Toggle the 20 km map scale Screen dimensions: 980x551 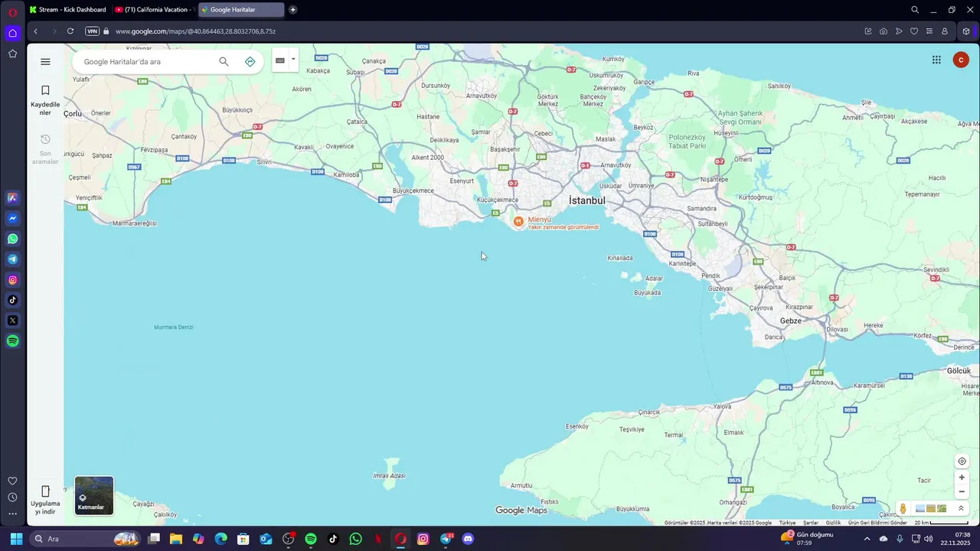pos(941,523)
